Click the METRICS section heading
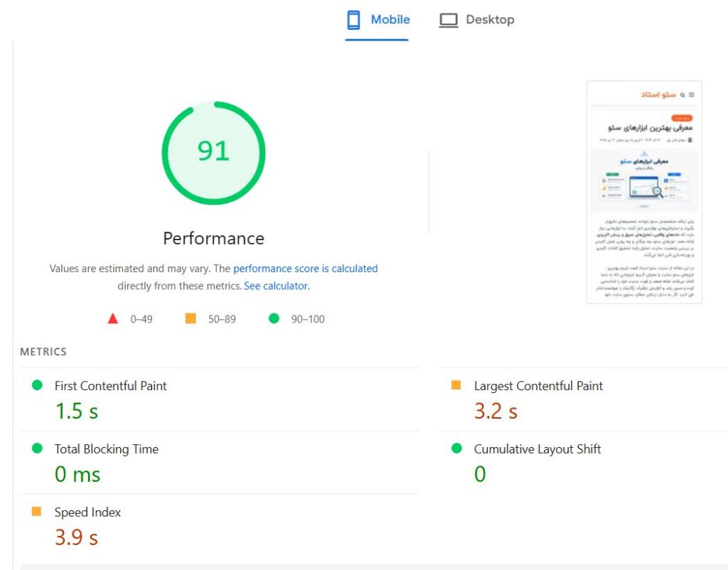The image size is (728, 570). pos(43,352)
